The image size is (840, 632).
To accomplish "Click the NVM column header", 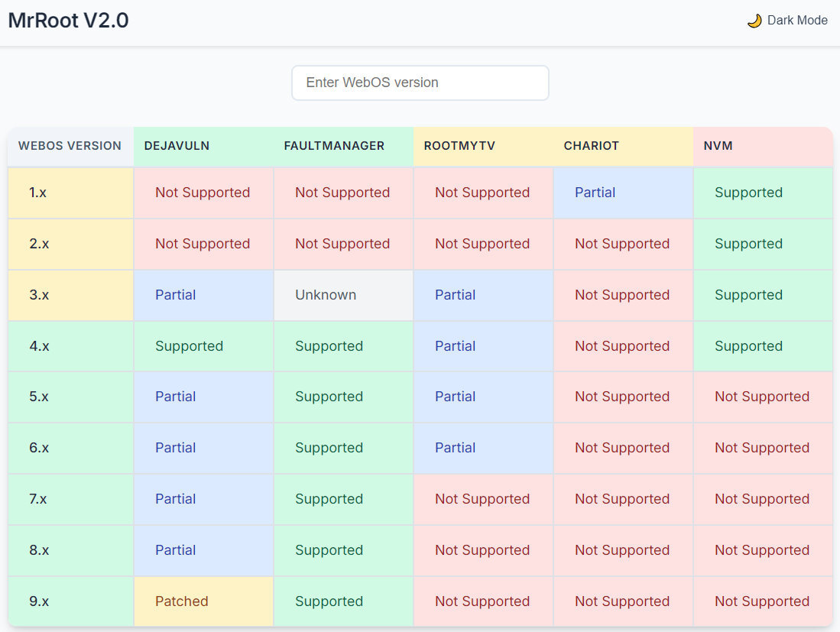I will [718, 146].
